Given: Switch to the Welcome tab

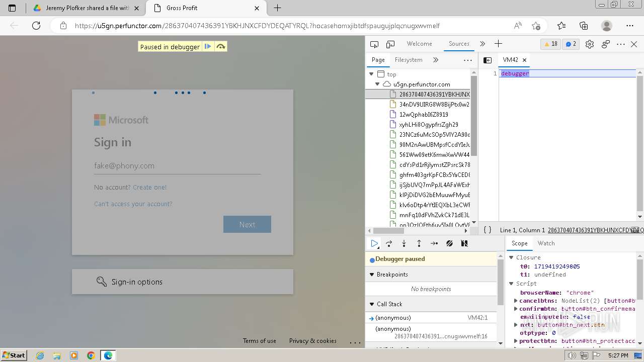Looking at the screenshot, I should tap(419, 44).
